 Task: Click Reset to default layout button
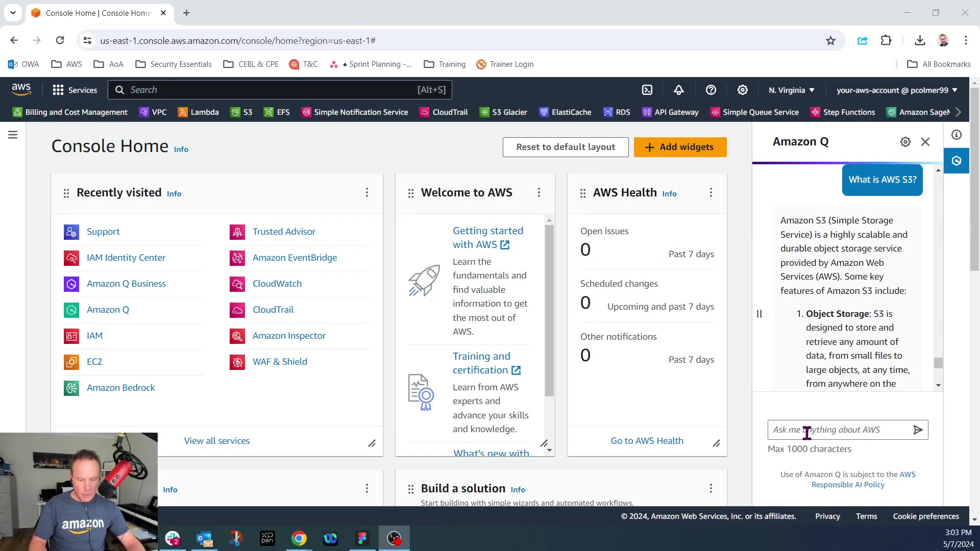pos(566,147)
